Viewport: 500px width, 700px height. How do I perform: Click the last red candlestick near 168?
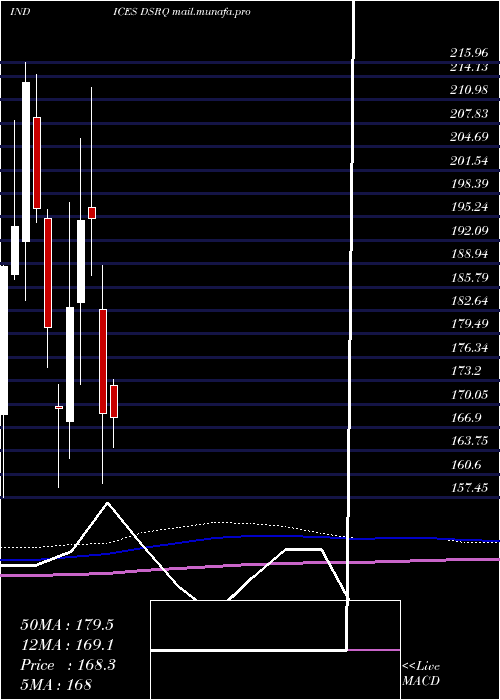(114, 402)
